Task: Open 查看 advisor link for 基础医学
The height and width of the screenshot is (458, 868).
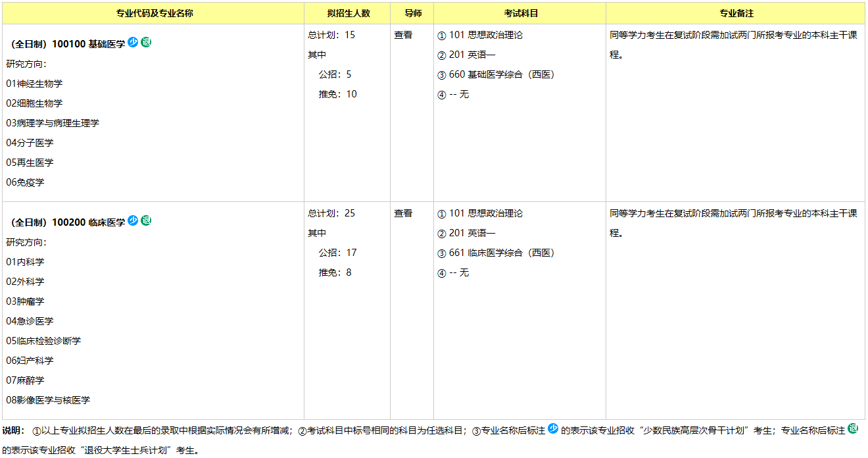Action: [403, 35]
